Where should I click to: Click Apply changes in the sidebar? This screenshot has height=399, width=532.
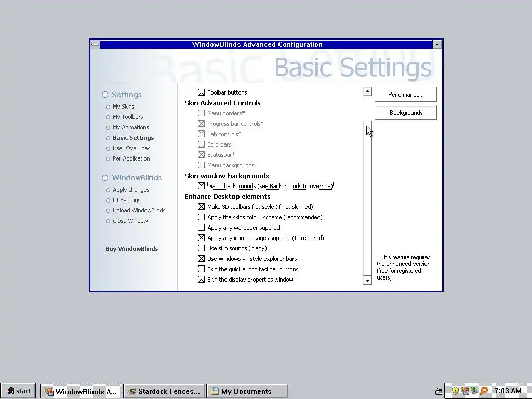[x=131, y=190]
